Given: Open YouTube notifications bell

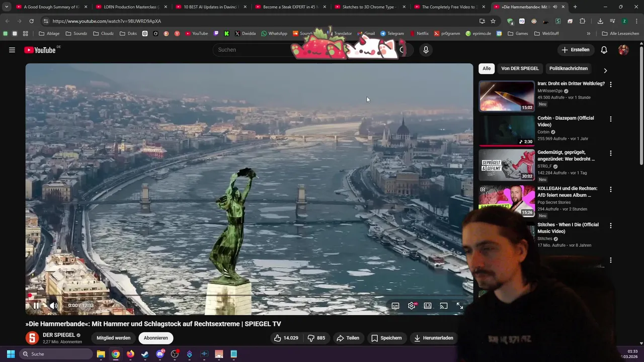Looking at the screenshot, I should click(x=604, y=50).
